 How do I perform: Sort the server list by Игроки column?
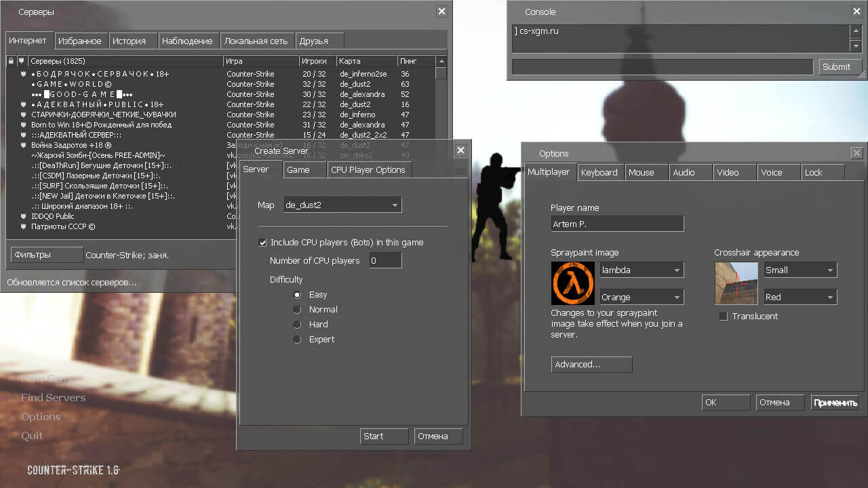(x=317, y=61)
